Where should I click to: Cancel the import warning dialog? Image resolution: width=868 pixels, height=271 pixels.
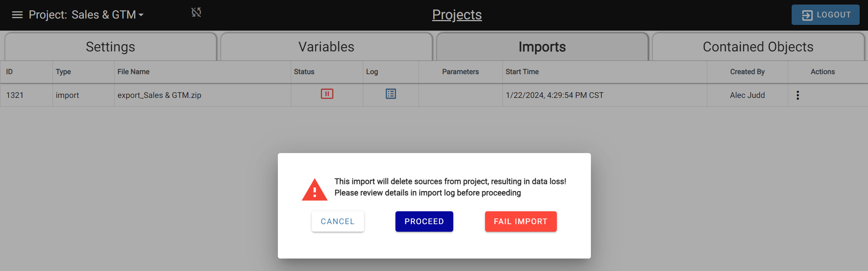point(338,221)
